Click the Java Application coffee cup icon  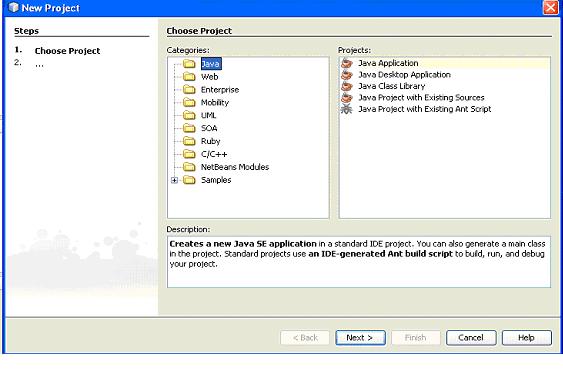pyautogui.click(x=347, y=63)
